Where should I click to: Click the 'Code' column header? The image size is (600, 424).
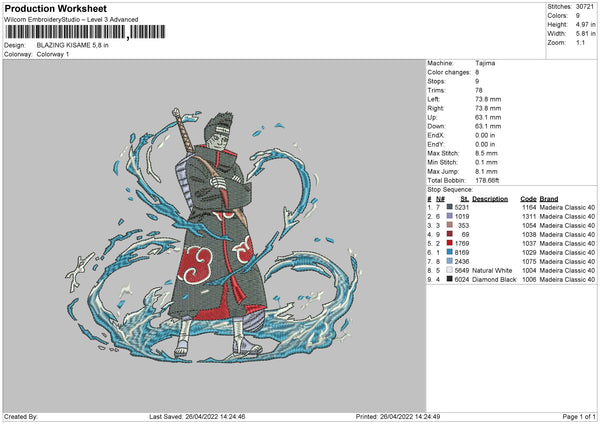click(x=528, y=199)
